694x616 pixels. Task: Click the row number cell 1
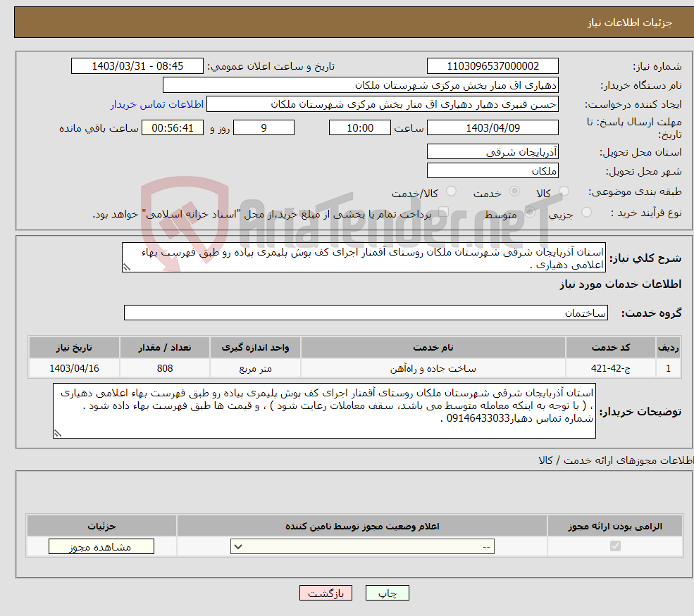pos(669,368)
